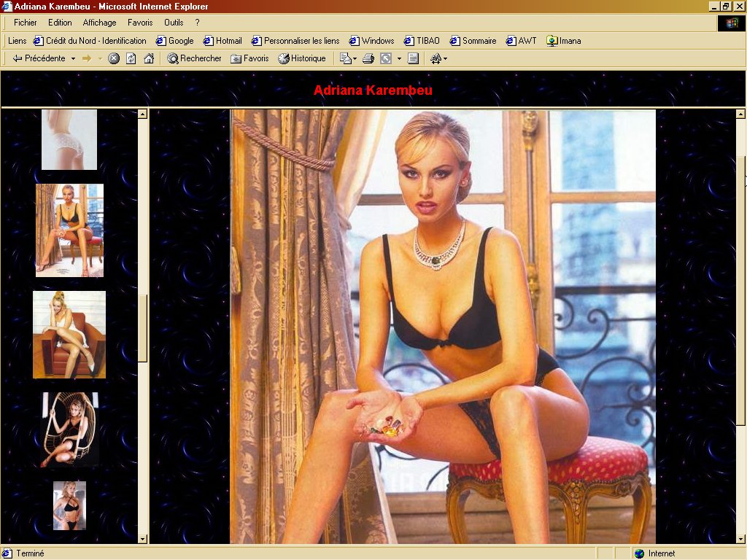Click the Internet zone indicator in status bar

coord(656,553)
